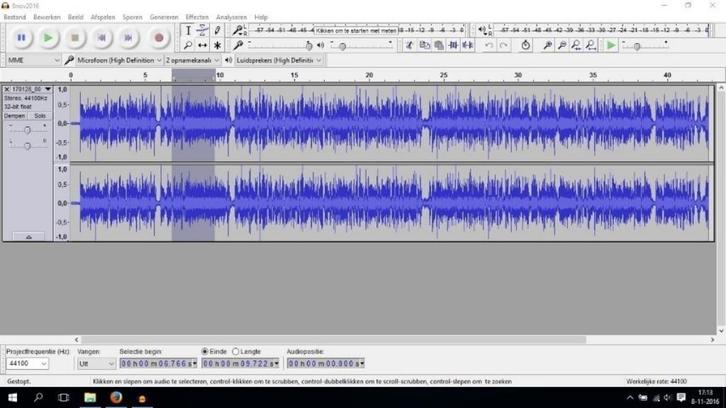Click the Stop playback button
This screenshot has height=408, width=726.
point(75,38)
